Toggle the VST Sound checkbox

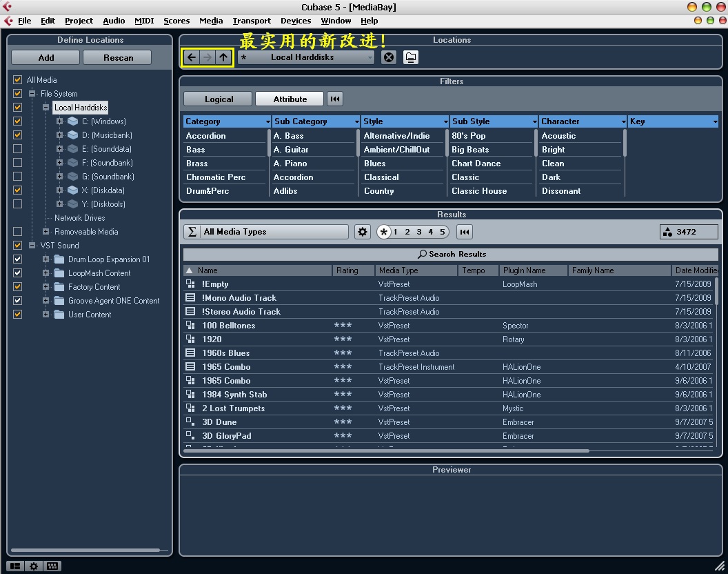click(18, 245)
